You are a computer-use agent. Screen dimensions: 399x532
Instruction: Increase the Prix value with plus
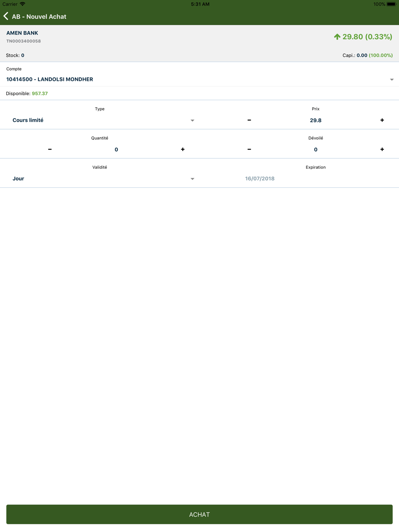point(382,120)
